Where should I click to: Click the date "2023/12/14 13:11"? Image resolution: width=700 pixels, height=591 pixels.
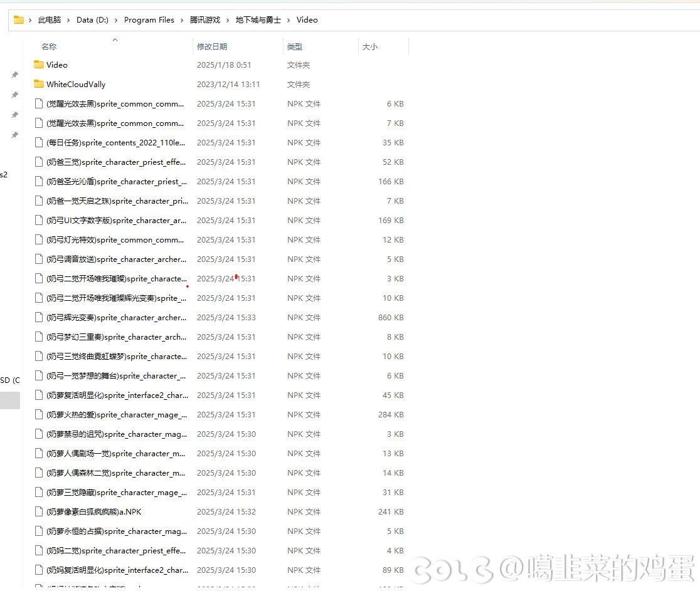[228, 85]
